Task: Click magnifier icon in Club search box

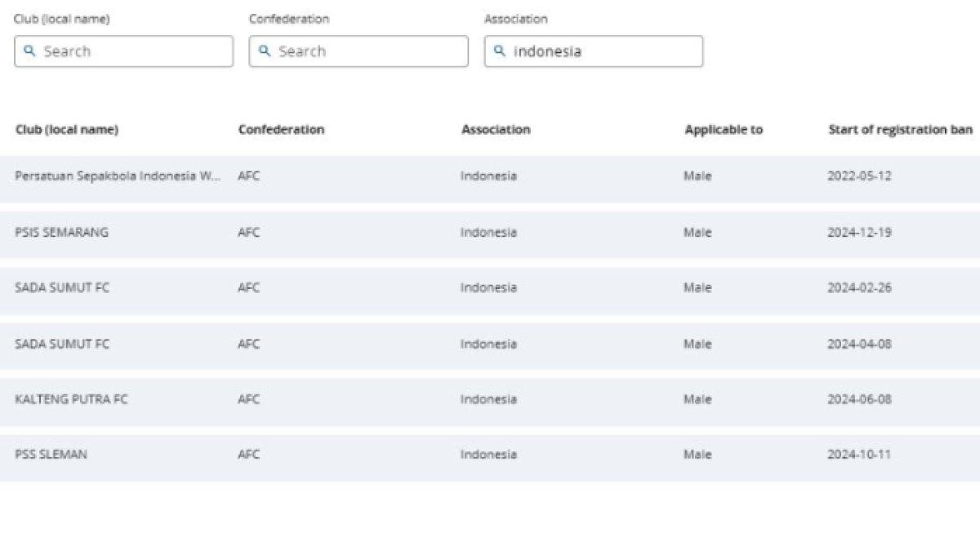Action: point(30,51)
